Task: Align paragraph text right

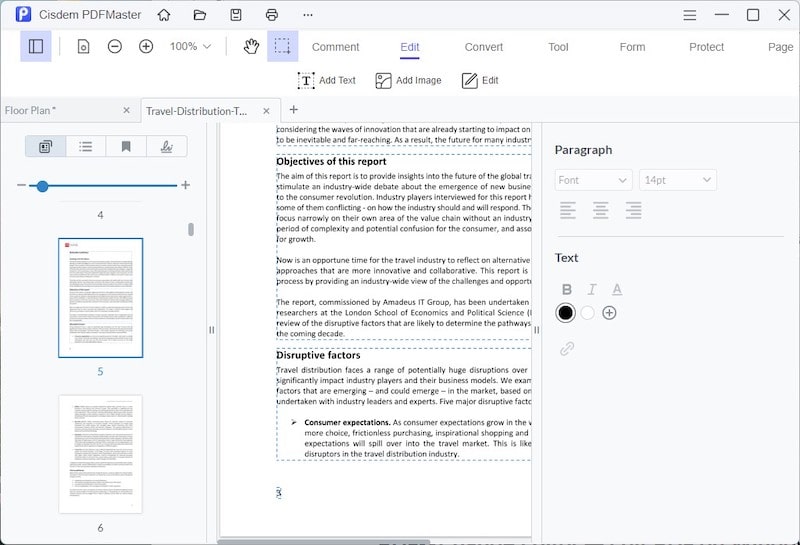Action: click(x=633, y=210)
